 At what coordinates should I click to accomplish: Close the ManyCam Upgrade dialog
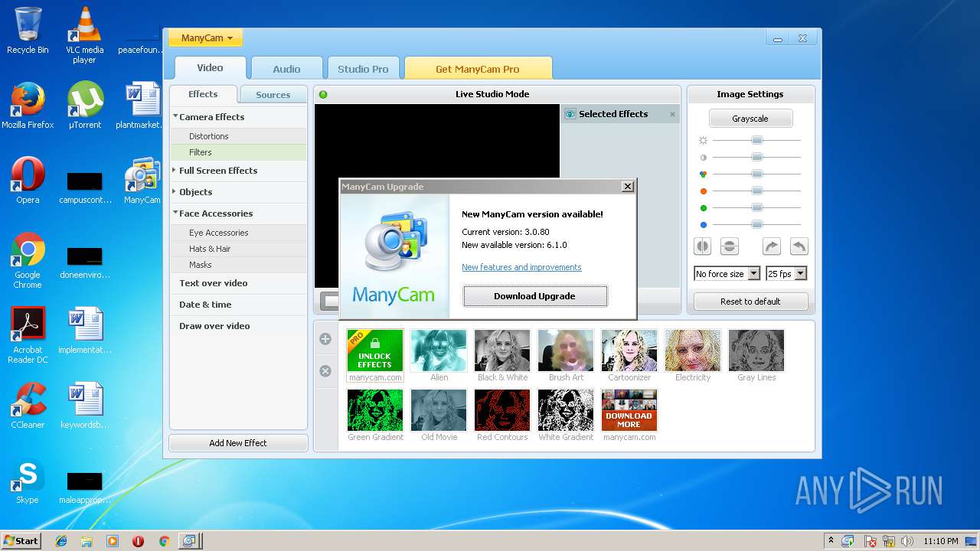tap(628, 187)
